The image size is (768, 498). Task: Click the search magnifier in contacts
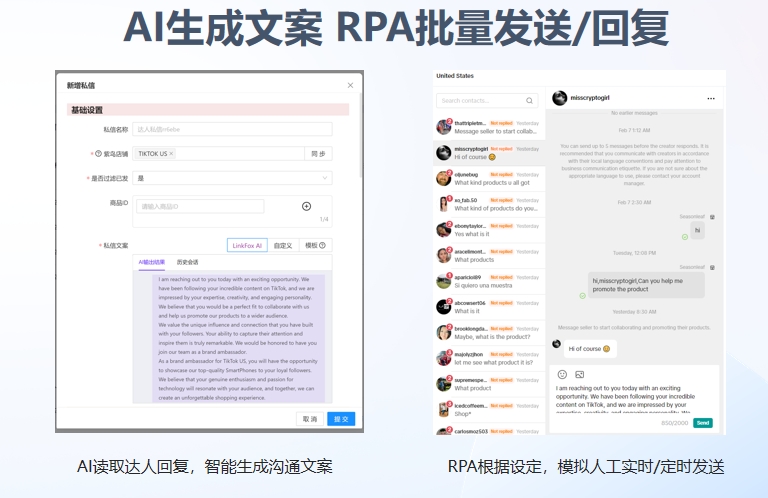(530, 101)
